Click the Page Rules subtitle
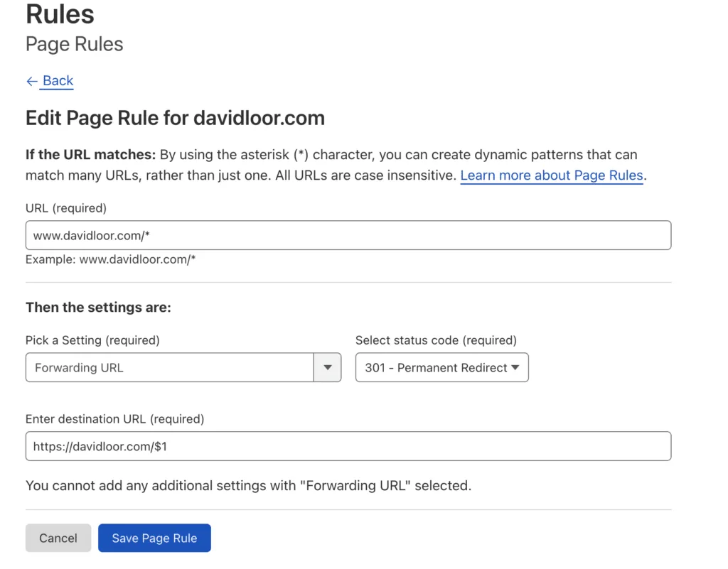The width and height of the screenshot is (728, 569). coord(74,44)
